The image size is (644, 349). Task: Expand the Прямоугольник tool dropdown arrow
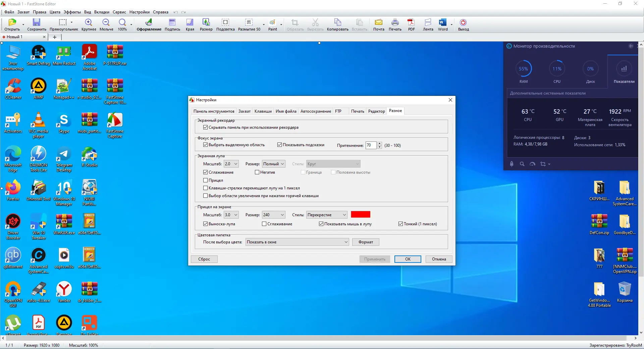pos(71,22)
